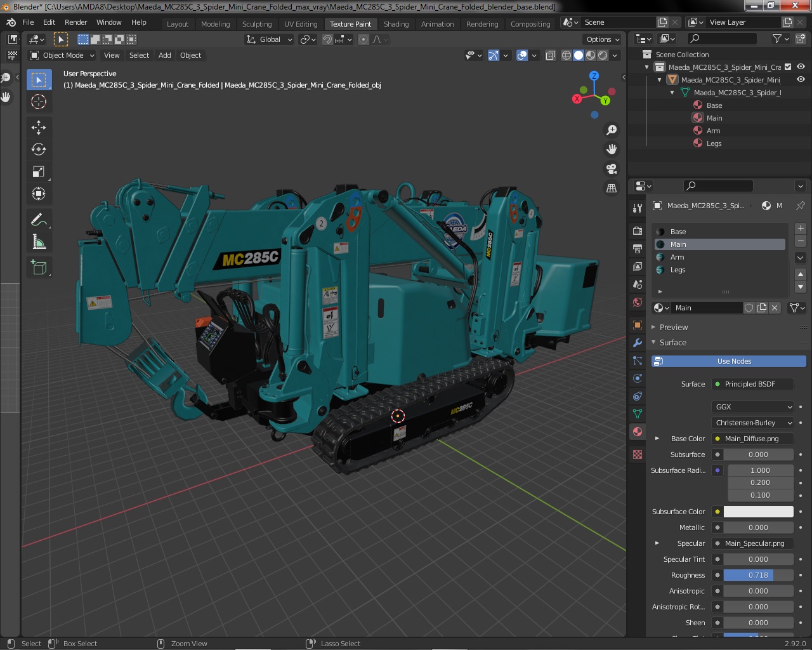
Task: Open the Render properties tab
Action: click(x=638, y=230)
